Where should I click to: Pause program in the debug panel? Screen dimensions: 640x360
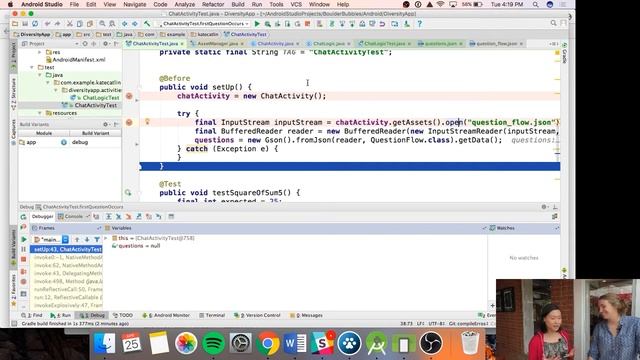(24, 249)
